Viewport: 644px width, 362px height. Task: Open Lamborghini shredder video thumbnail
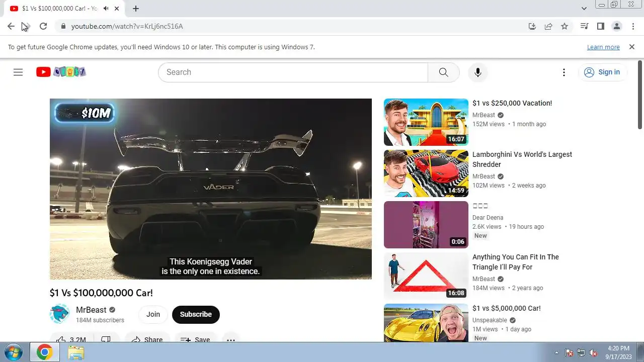coord(426,173)
